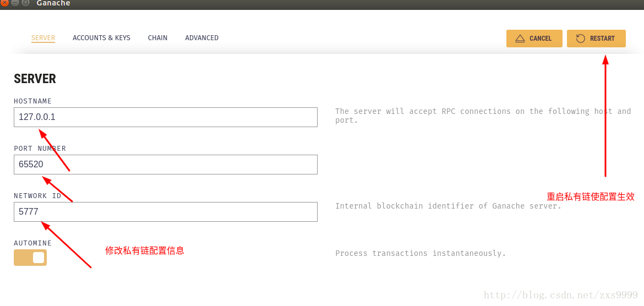Click the PORT NUMBER label
Screen dimensions: 644x306
(40, 148)
